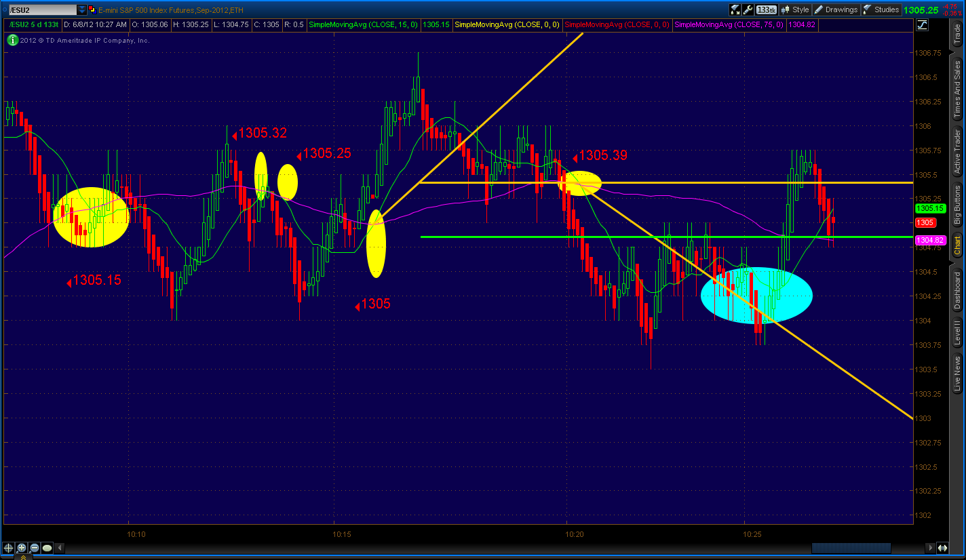The width and height of the screenshot is (966, 560).
Task: Click the /ESU2 symbol input field
Action: click(42, 9)
